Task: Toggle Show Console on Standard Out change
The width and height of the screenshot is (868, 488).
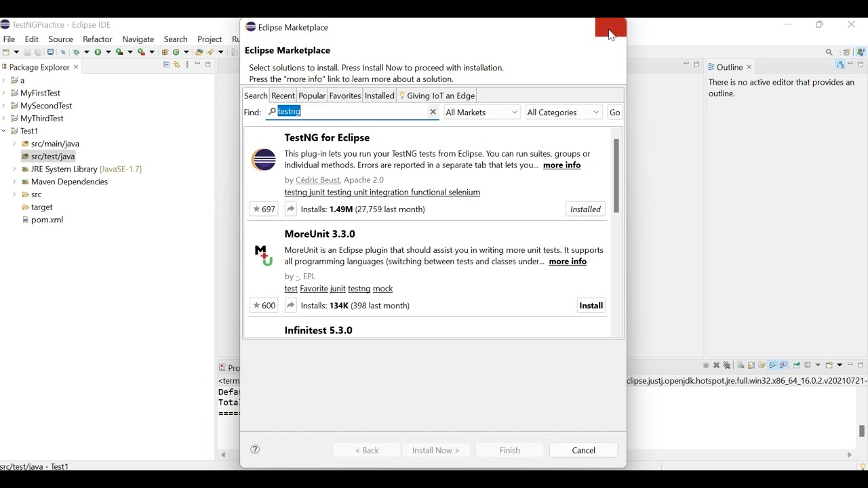Action: (x=772, y=365)
